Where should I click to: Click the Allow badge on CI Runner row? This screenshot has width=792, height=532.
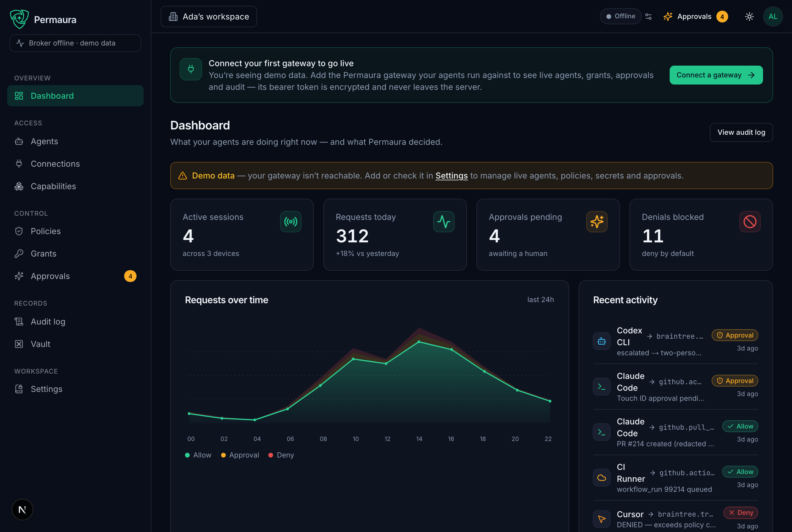(x=740, y=472)
